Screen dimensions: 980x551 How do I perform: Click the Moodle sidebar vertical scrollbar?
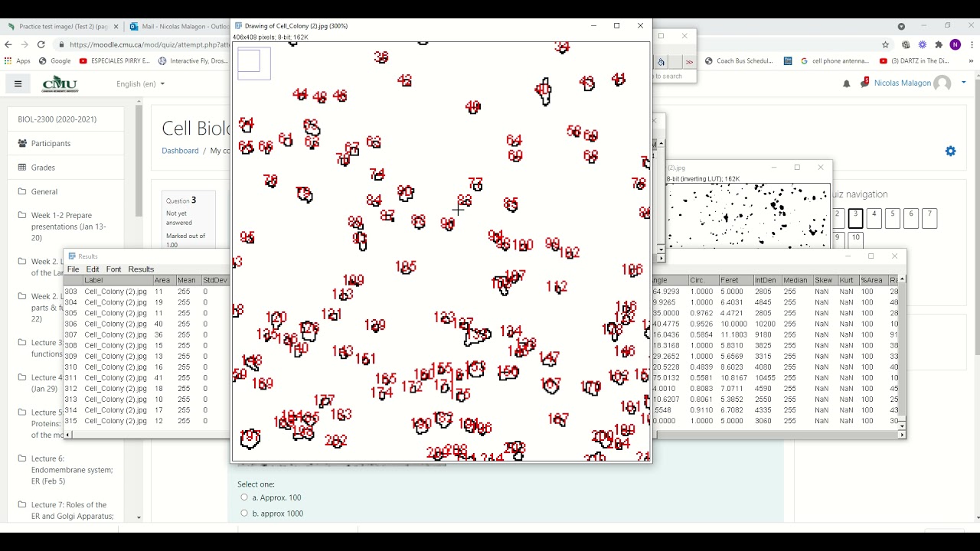(x=139, y=161)
